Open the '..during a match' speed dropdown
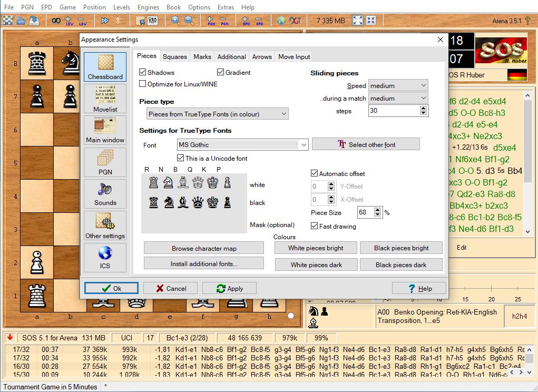This screenshot has height=392, width=538. [x=398, y=98]
